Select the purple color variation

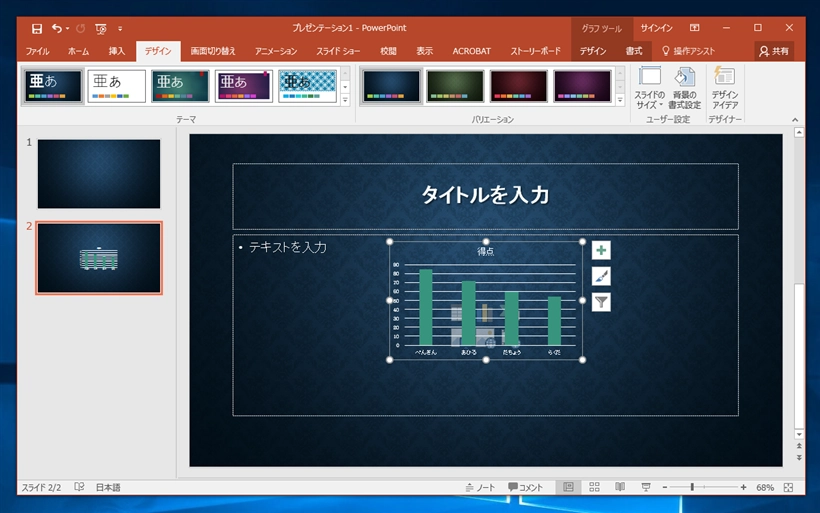click(582, 86)
